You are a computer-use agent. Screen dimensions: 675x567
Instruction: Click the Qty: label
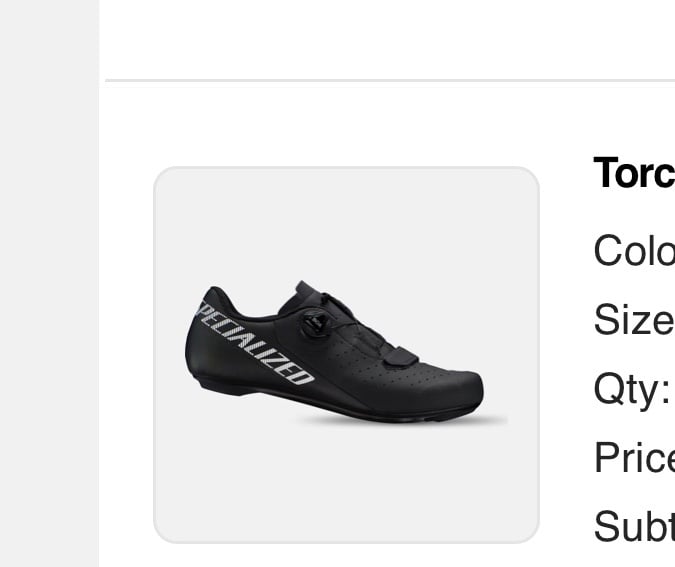[632, 390]
